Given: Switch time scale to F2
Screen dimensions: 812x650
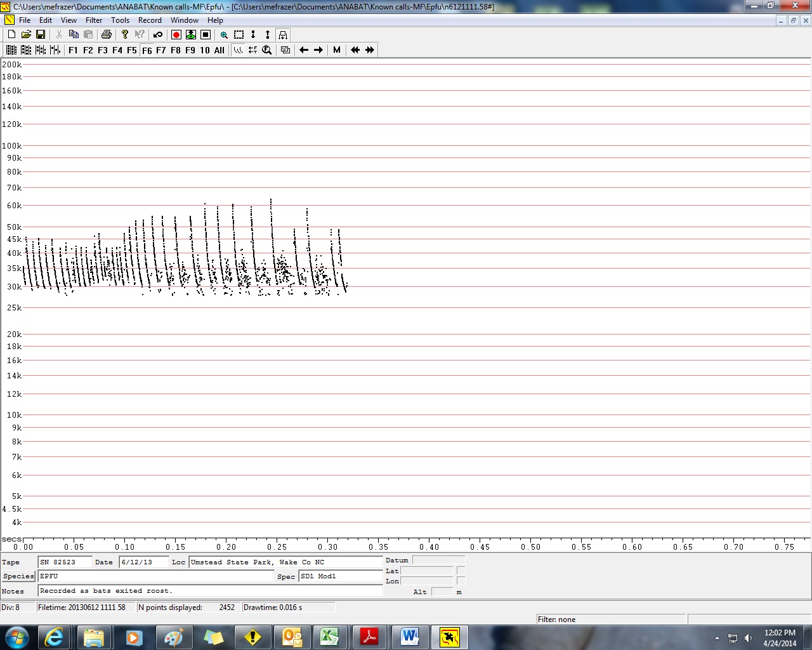Looking at the screenshot, I should click(x=88, y=50).
